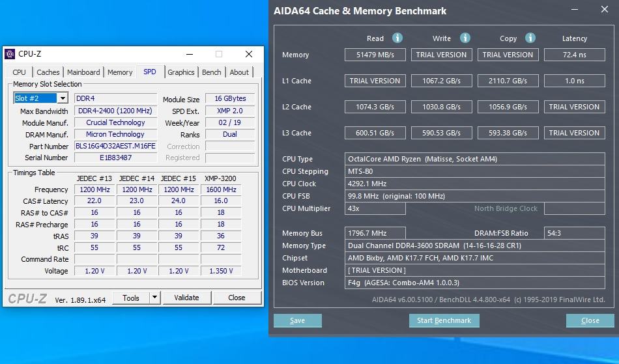Open the About tab in CPU-Z
619x364 pixels.
pyautogui.click(x=239, y=72)
